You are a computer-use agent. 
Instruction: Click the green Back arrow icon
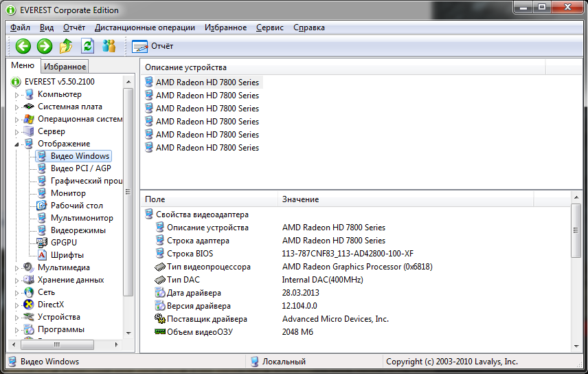pos(23,46)
